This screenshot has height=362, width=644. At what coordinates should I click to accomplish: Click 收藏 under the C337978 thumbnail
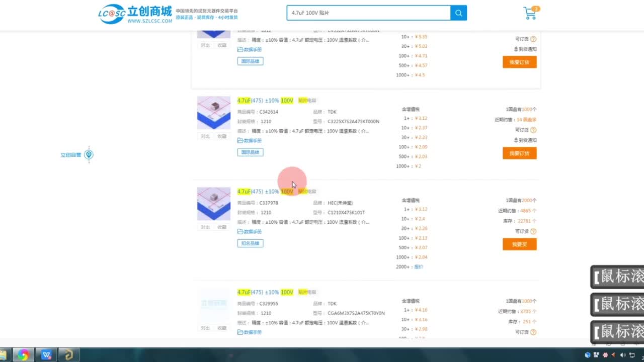coord(222,227)
